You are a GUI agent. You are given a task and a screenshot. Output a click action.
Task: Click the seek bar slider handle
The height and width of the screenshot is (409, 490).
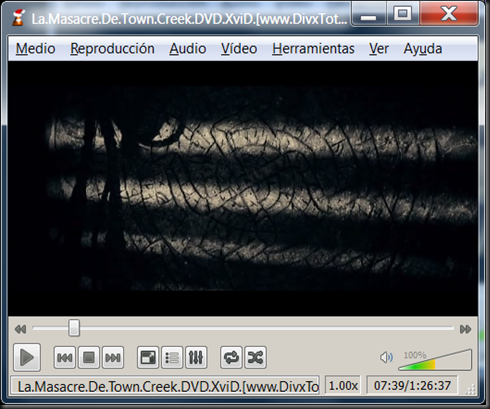pos(74,328)
